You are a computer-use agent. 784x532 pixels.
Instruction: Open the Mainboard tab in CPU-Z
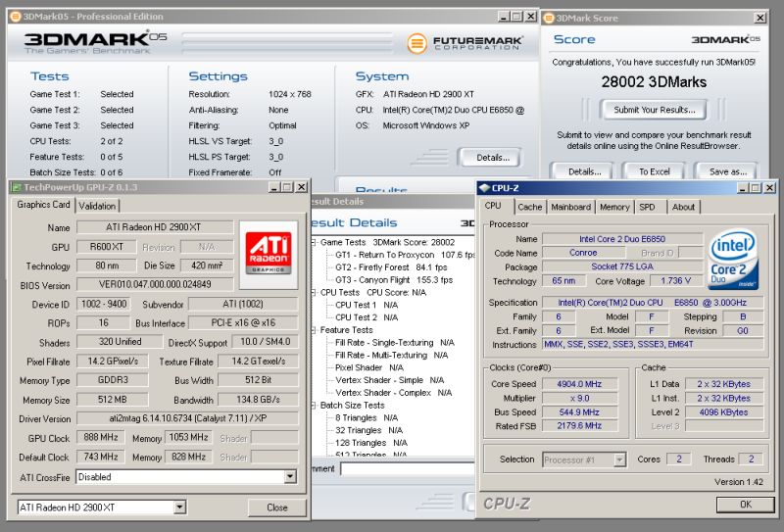[570, 207]
